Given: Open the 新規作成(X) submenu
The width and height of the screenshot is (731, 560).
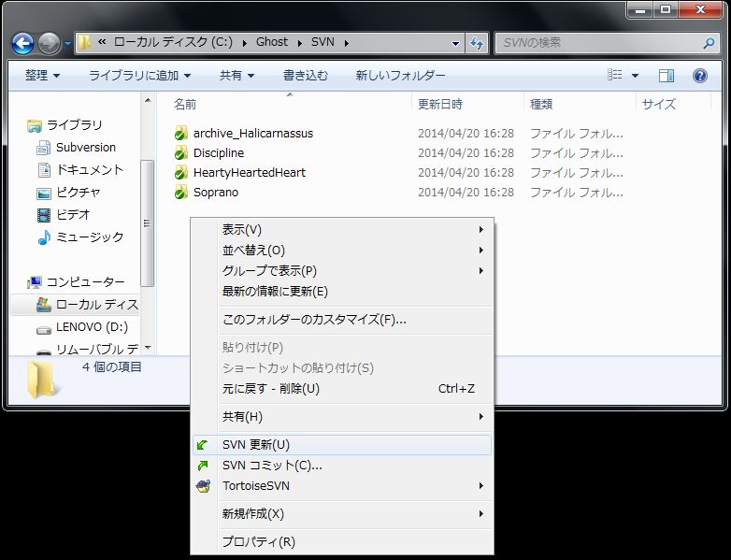Looking at the screenshot, I should point(342,514).
